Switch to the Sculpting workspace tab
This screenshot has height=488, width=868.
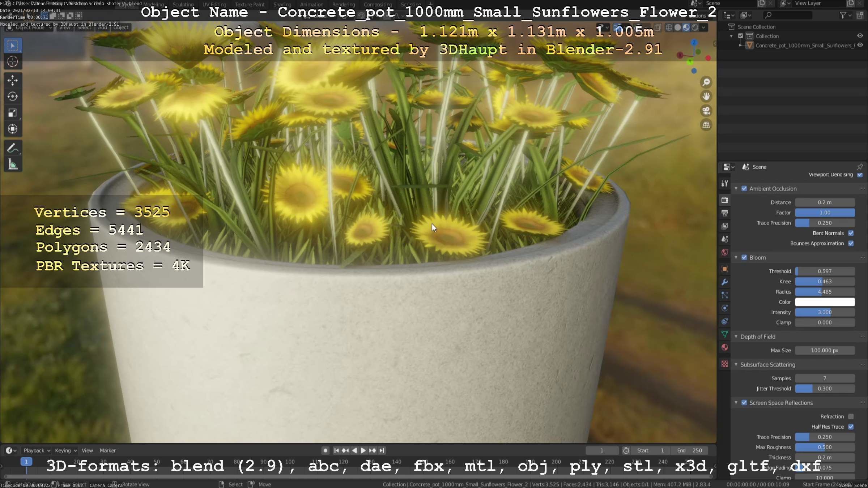point(183,4)
